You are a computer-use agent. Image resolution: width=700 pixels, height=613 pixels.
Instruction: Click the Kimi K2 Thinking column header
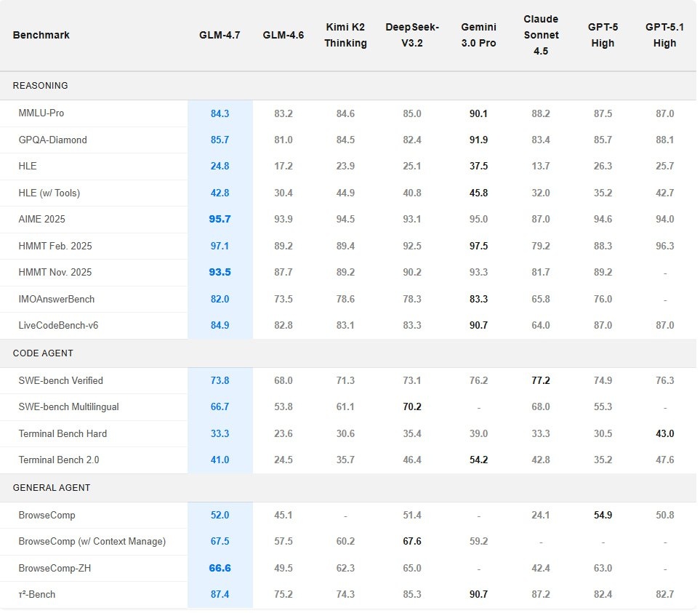pos(345,35)
